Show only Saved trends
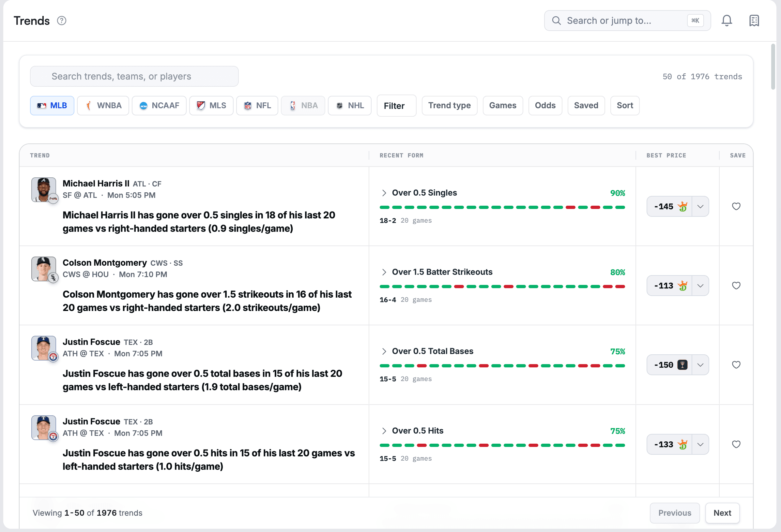This screenshot has width=781, height=532. pyautogui.click(x=586, y=106)
